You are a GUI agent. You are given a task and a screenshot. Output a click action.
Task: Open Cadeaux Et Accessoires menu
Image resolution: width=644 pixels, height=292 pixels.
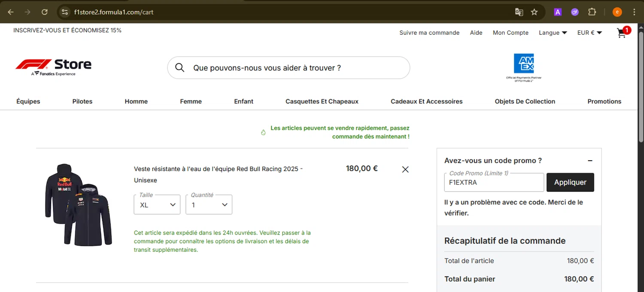point(427,101)
